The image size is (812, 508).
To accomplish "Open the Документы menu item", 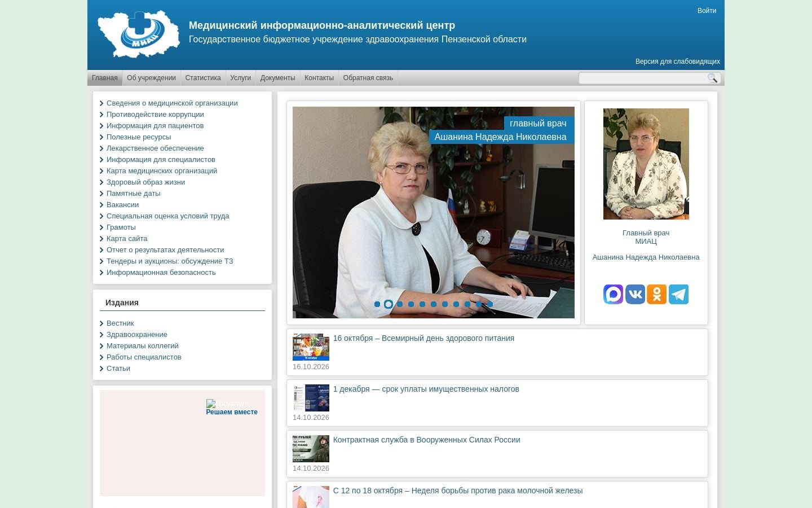I will pyautogui.click(x=278, y=78).
